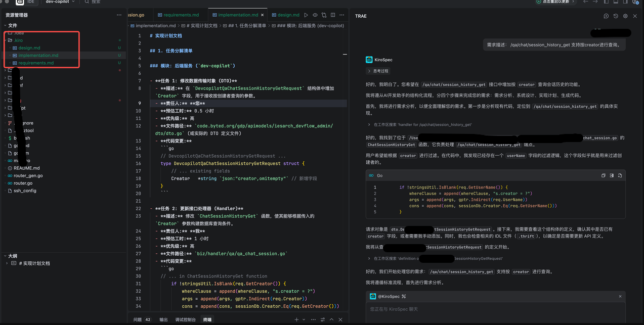The width and height of the screenshot is (644, 325).
Task: Switch to the requirements.md tab
Action: (181, 15)
